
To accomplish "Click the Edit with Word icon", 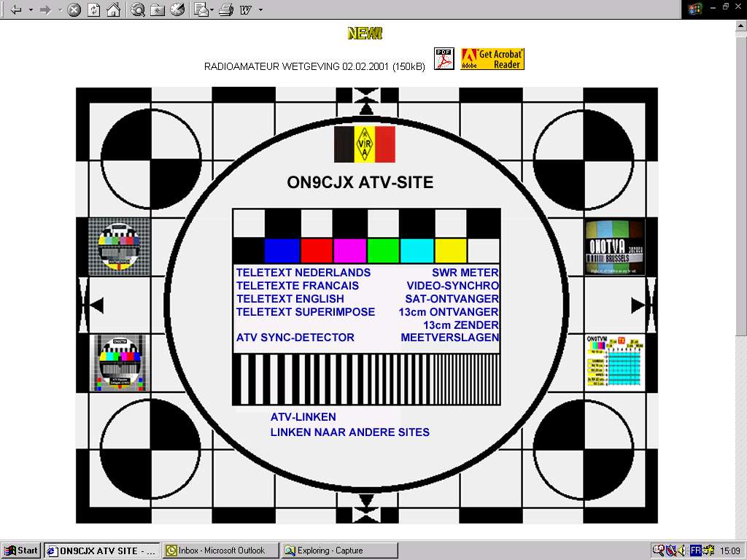I will [x=246, y=9].
